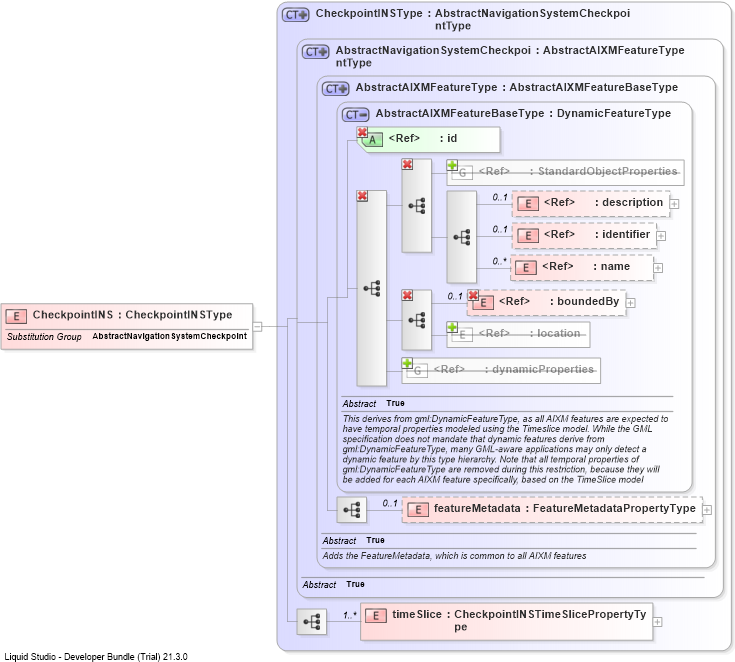
Task: Expand the location element green plus
Action: [452, 327]
